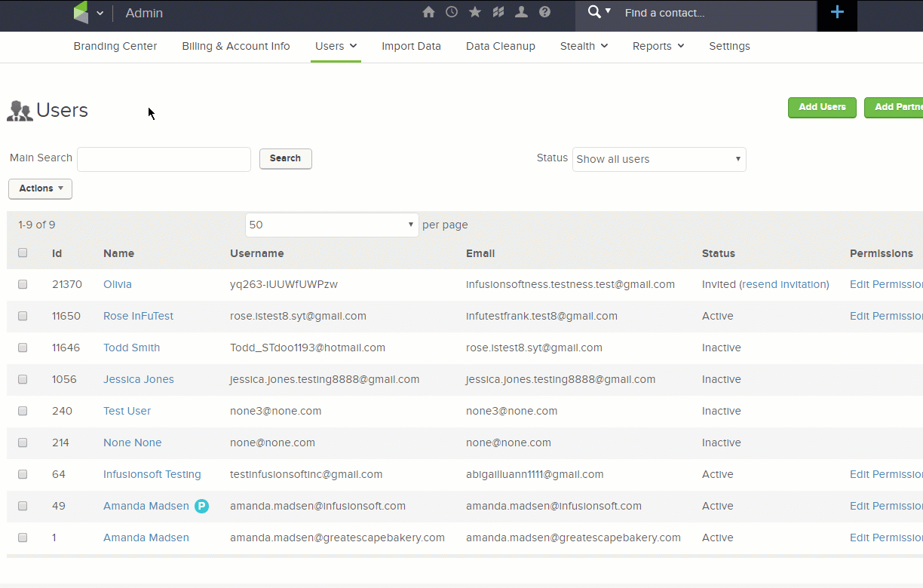Image resolution: width=923 pixels, height=588 pixels.
Task: Click the resend invitation link
Action: tap(784, 284)
